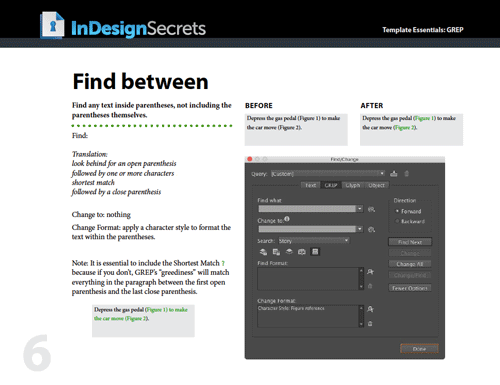Click 'shortest match' translation line
The image size is (500, 385).
coord(93,183)
